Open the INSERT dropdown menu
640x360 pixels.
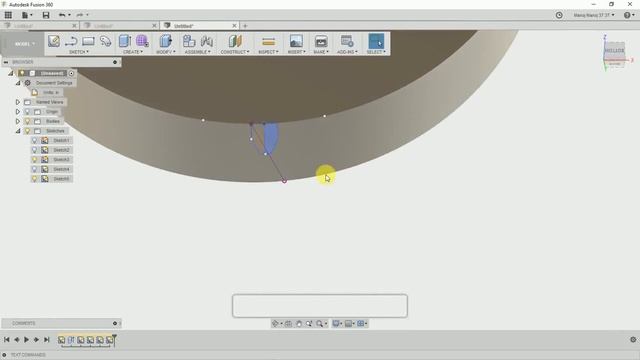[x=296, y=52]
